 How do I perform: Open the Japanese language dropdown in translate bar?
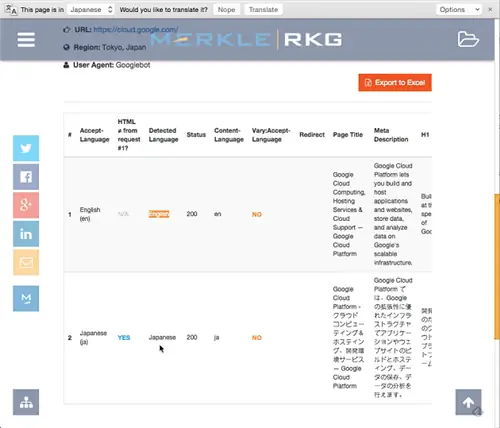coord(91,10)
